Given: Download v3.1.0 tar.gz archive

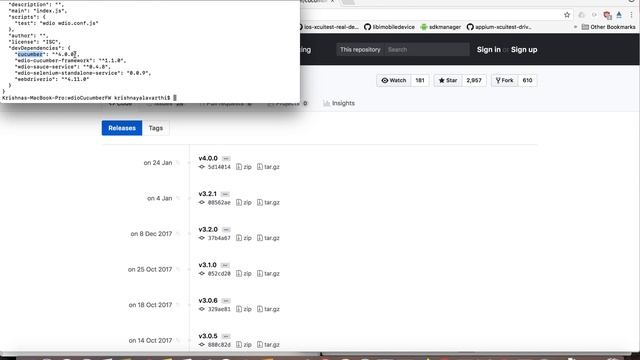Looking at the screenshot, I should pyautogui.click(x=268, y=273).
